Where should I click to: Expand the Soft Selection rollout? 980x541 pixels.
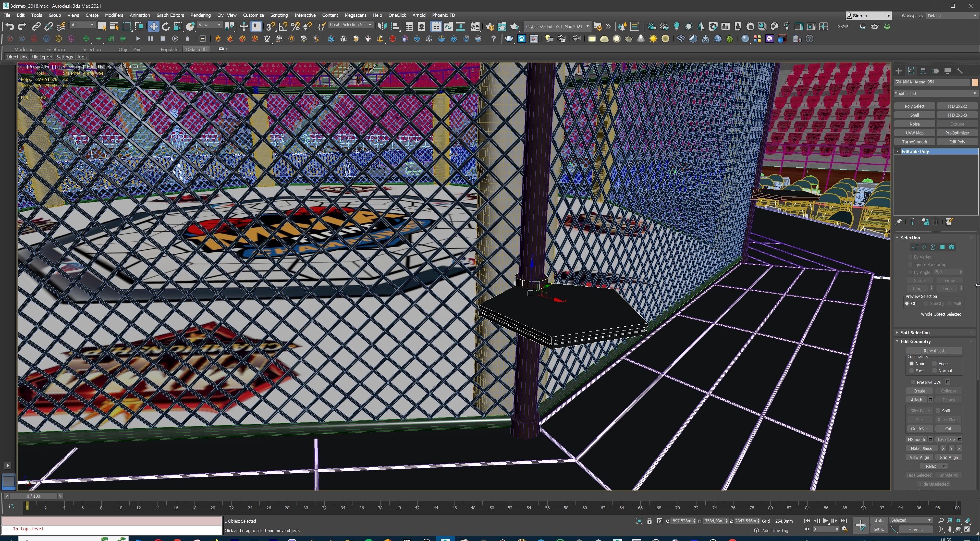[898, 333]
